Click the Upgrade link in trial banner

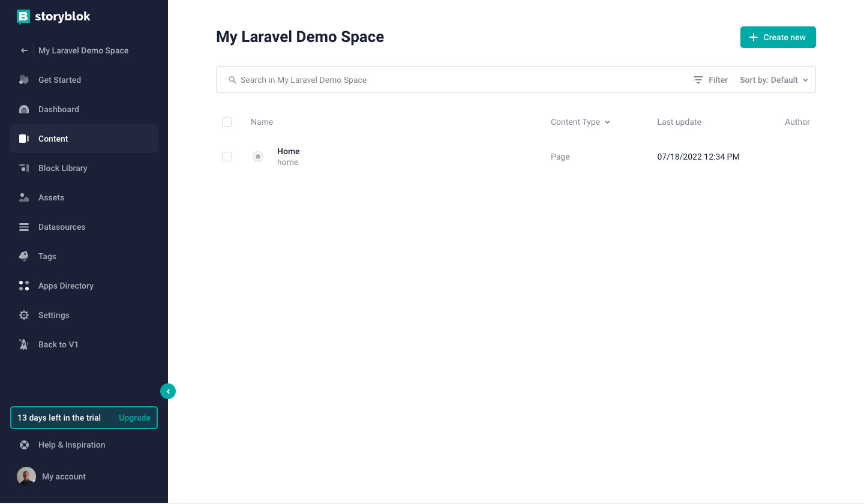pos(134,418)
